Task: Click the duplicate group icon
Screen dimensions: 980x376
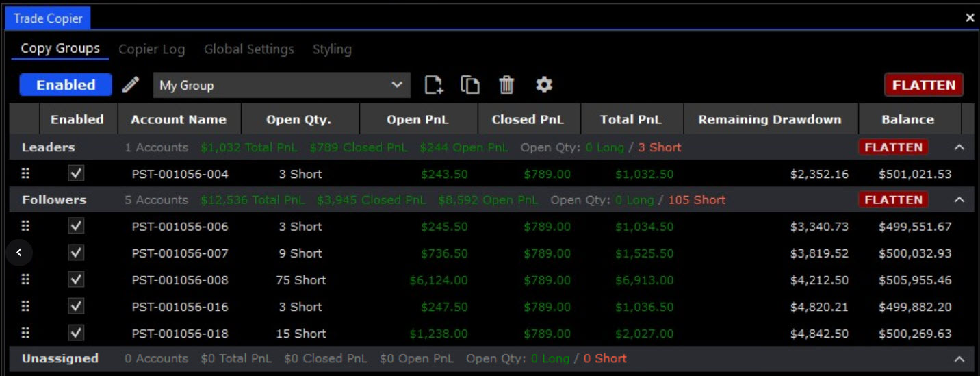Action: (470, 85)
